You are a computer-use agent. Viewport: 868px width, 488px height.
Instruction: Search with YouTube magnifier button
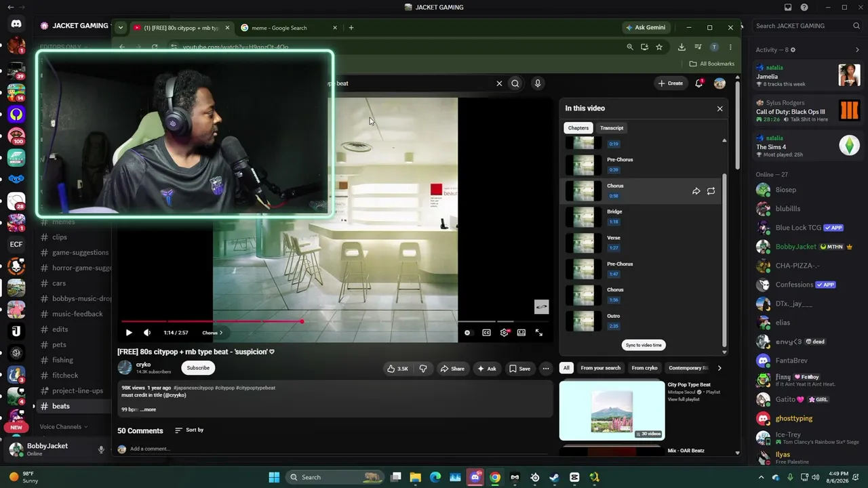(x=515, y=83)
